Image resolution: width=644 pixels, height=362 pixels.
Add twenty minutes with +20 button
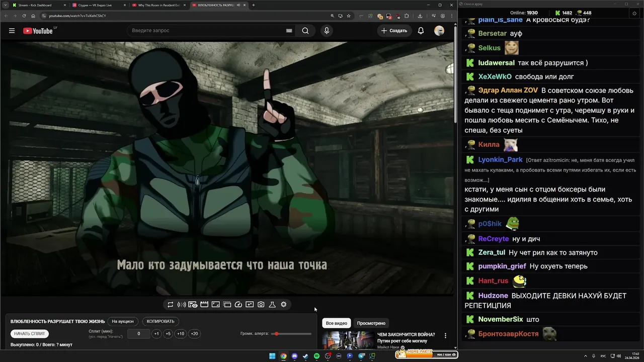click(194, 334)
